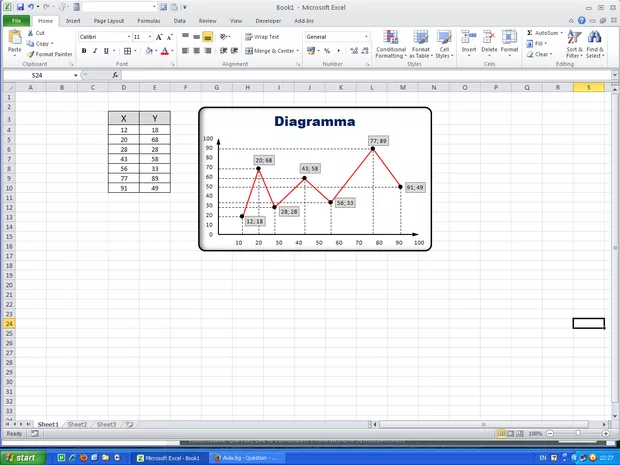Click the Clear button in Editing group
The image size is (620, 465).
(539, 55)
